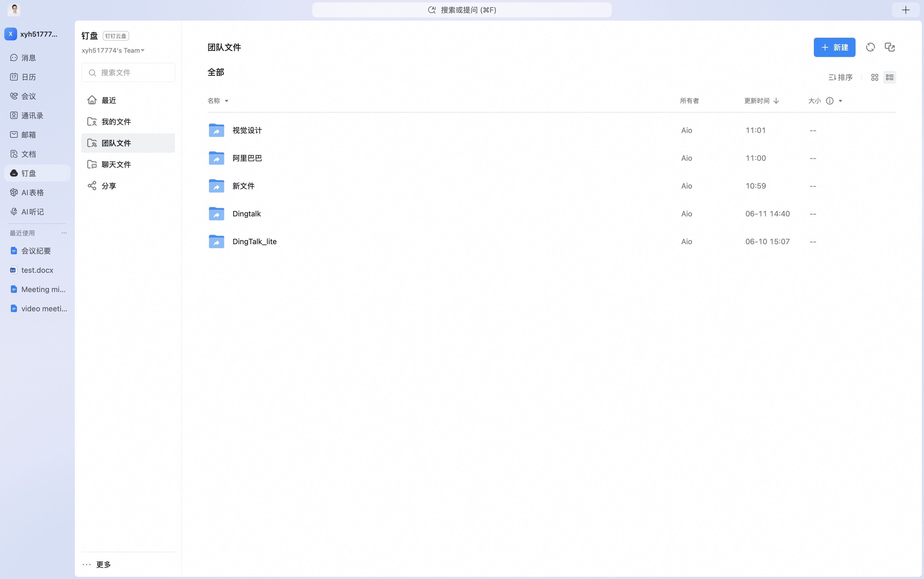This screenshot has height=579, width=924.
Task: Click the info icon beside 大小
Action: click(x=829, y=101)
